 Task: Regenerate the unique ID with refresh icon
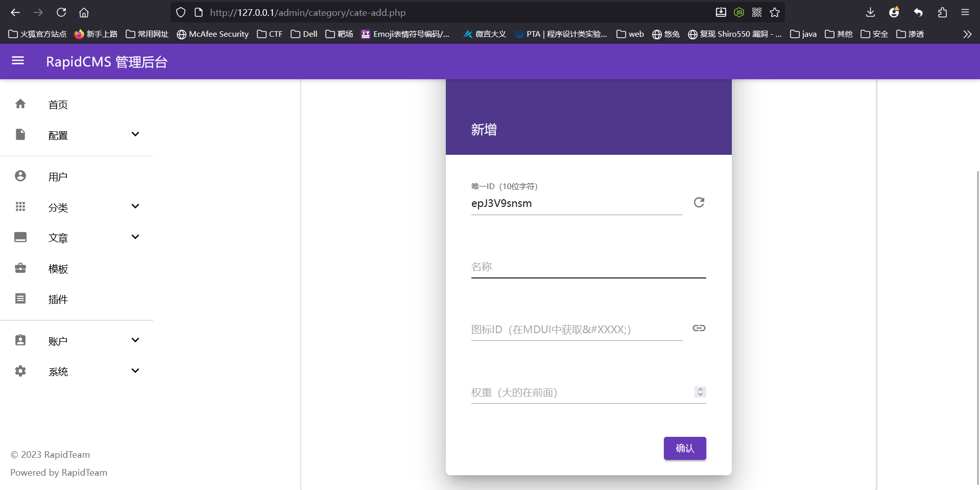[x=699, y=202]
